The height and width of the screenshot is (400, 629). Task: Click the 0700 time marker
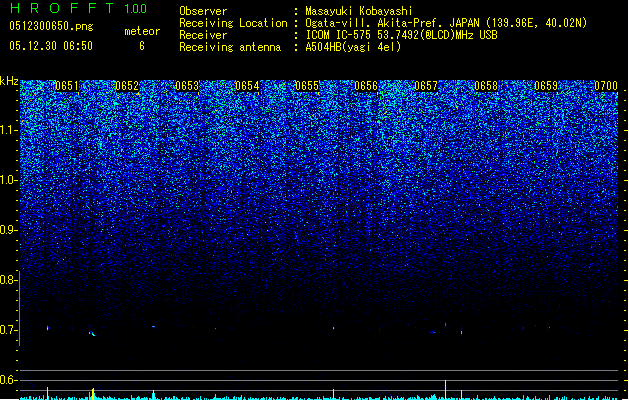click(x=606, y=86)
